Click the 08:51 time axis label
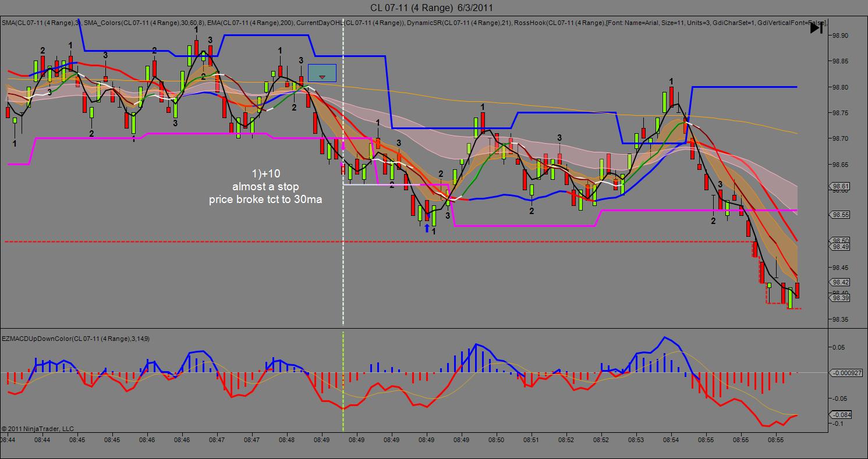 (x=532, y=440)
